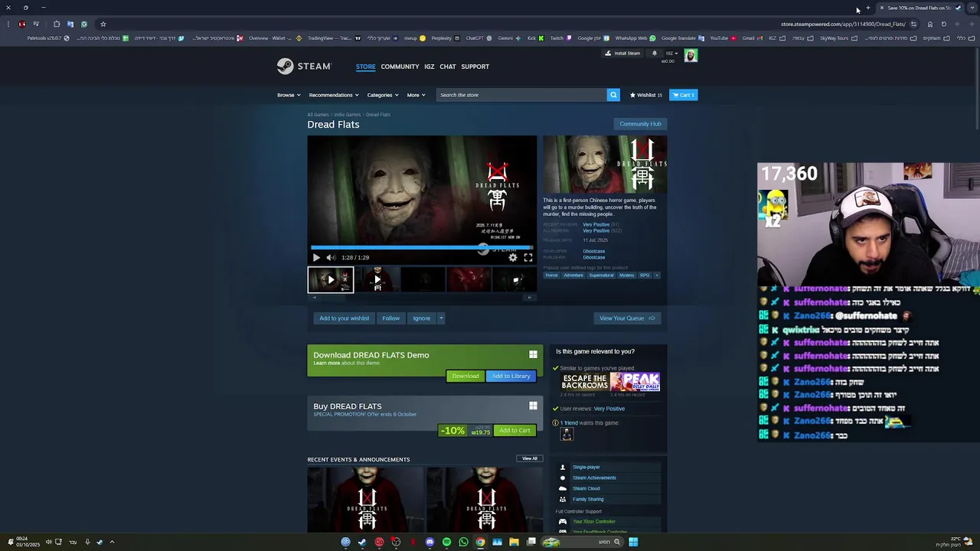Open the PEAK game thumbnail
Image resolution: width=980 pixels, height=551 pixels.
[x=635, y=382]
